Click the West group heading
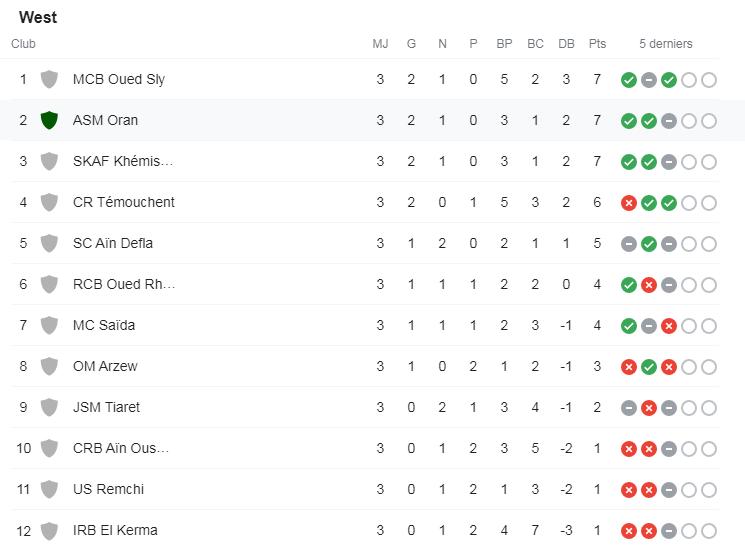Image resolution: width=745 pixels, height=553 pixels. click(x=38, y=18)
